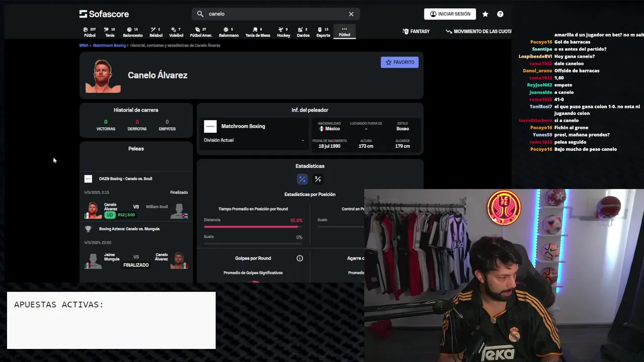
Task: Select percentage statistics toggle
Action: point(302,179)
